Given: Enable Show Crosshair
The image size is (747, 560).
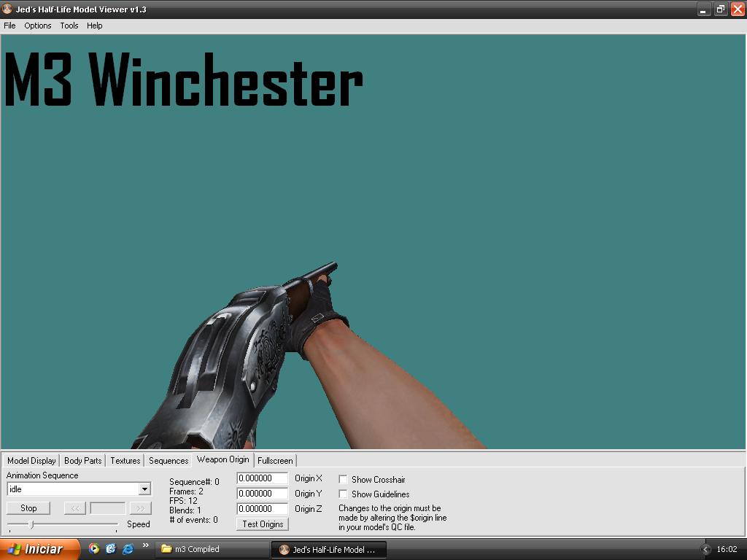Looking at the screenshot, I should [x=342, y=479].
